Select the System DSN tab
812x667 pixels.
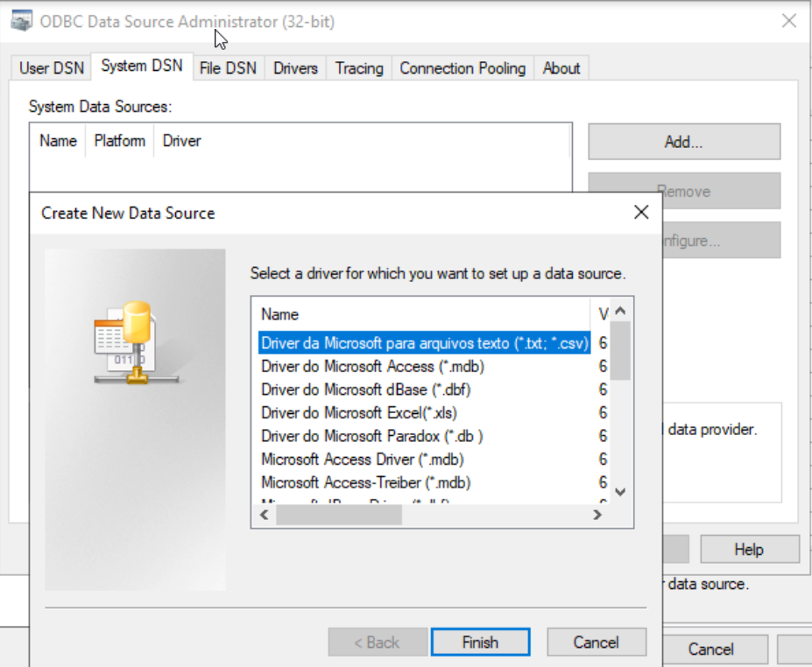click(142, 66)
